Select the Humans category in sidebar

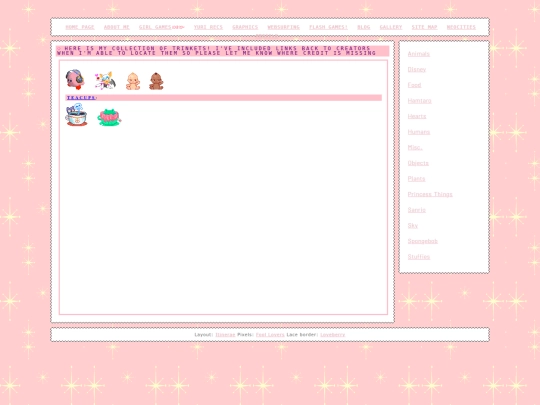(x=419, y=132)
